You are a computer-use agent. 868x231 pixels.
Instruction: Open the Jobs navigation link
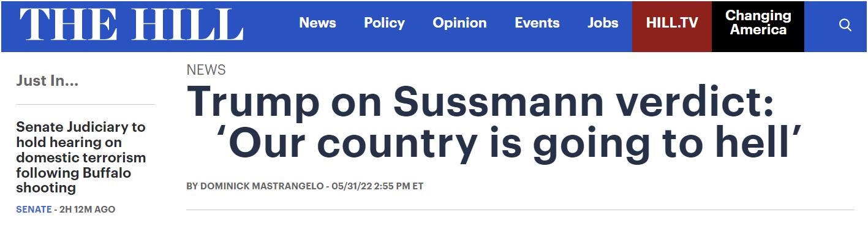tap(603, 23)
